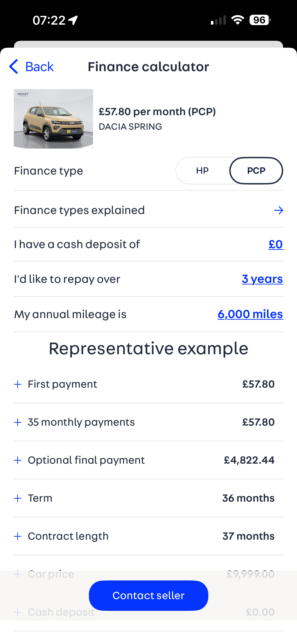Screen dimensions: 297x644
Task: Open Finance types explained row
Action: point(79,210)
